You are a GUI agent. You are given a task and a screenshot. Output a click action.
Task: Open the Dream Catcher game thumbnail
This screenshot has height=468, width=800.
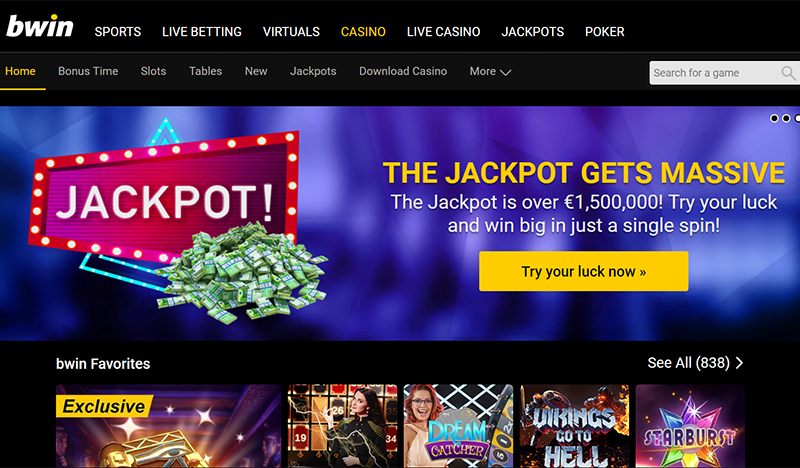point(458,426)
